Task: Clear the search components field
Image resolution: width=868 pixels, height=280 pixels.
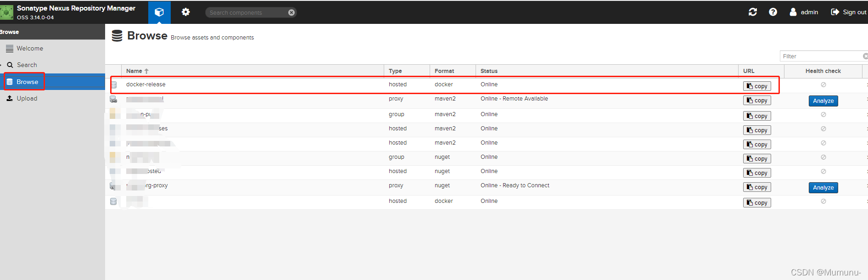Action: pyautogui.click(x=291, y=13)
